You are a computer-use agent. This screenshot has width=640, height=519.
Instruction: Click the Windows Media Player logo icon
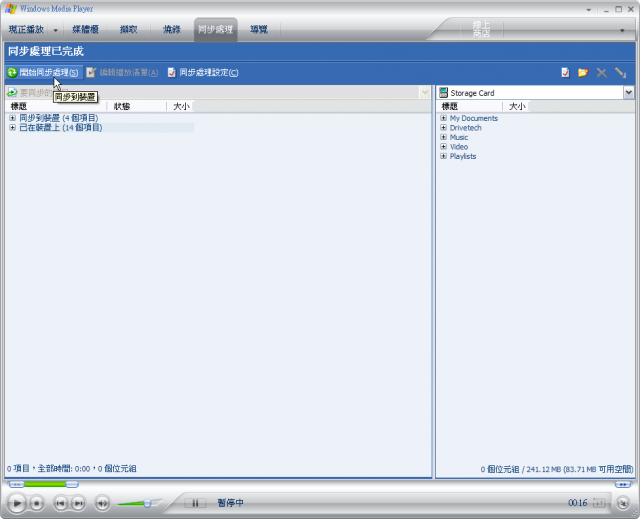click(11, 9)
